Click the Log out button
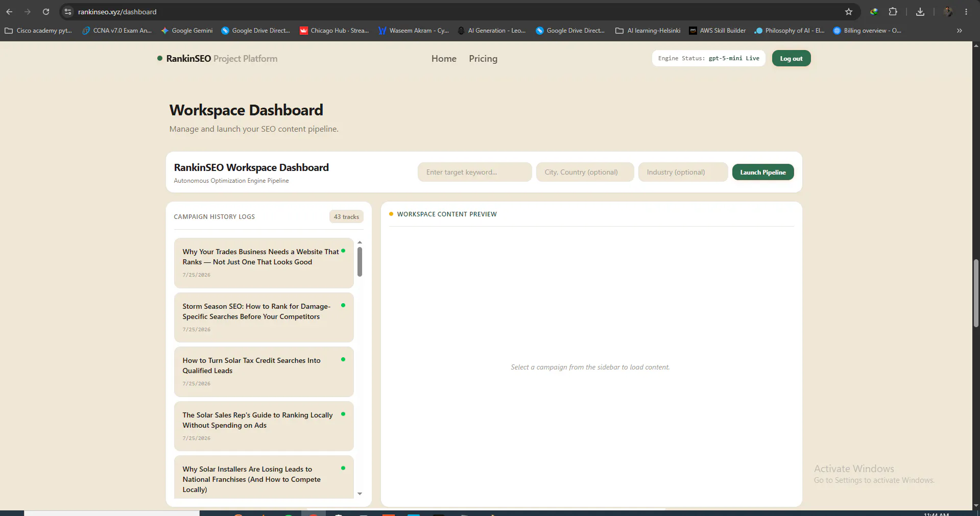Screen dimensions: 980x516 click(791, 58)
